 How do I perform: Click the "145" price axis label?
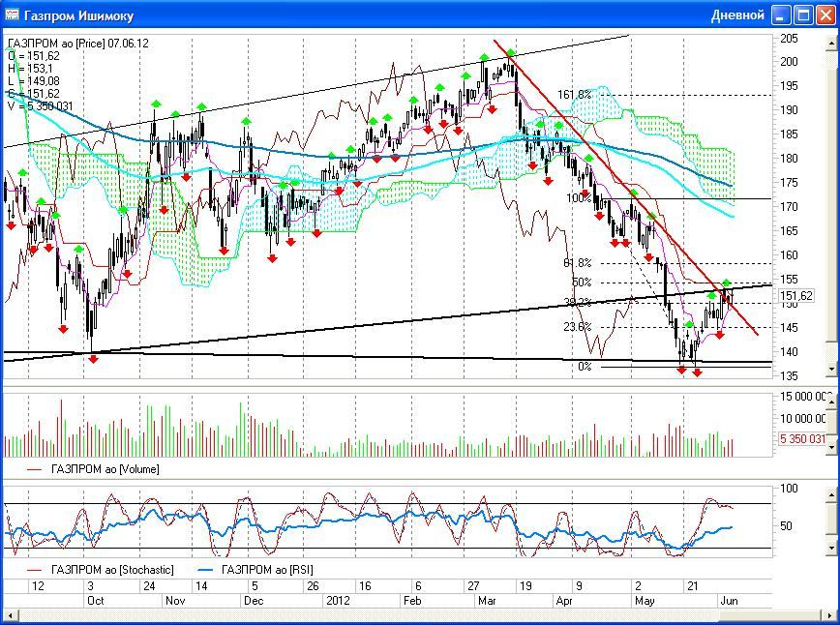(789, 327)
